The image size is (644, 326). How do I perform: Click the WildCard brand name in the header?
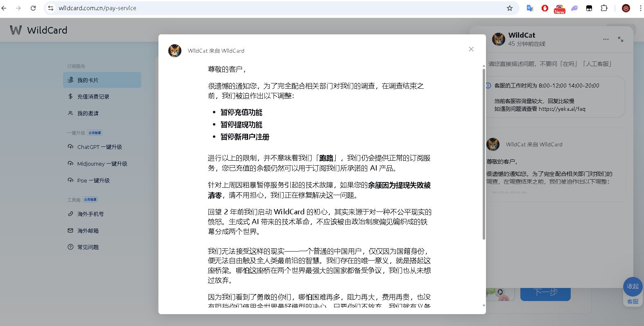pos(47,30)
